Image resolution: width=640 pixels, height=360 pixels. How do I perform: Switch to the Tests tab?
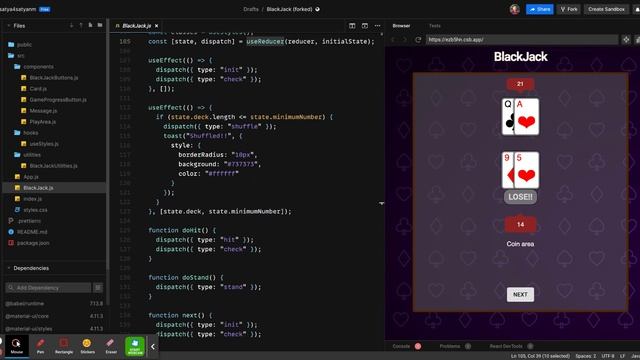pos(435,26)
